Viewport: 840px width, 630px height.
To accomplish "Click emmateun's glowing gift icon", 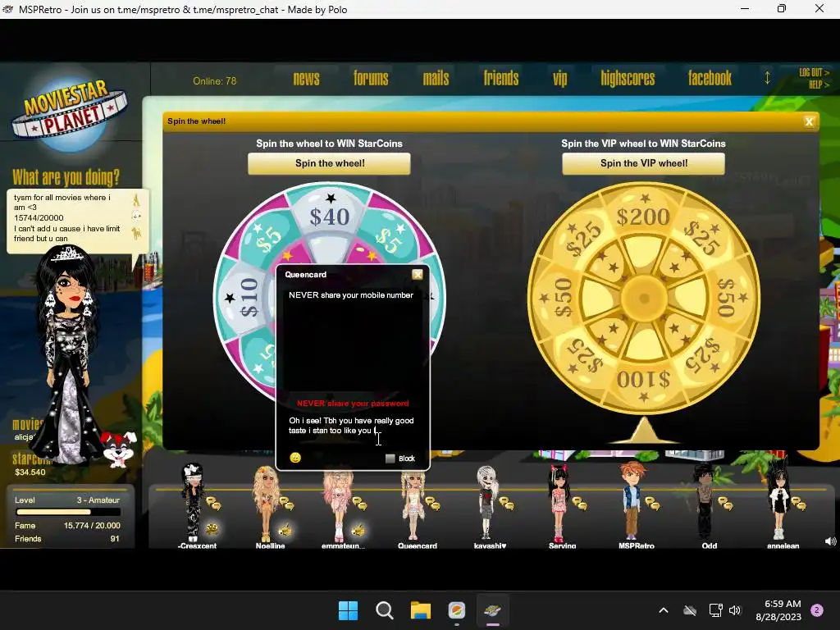I will click(x=358, y=529).
